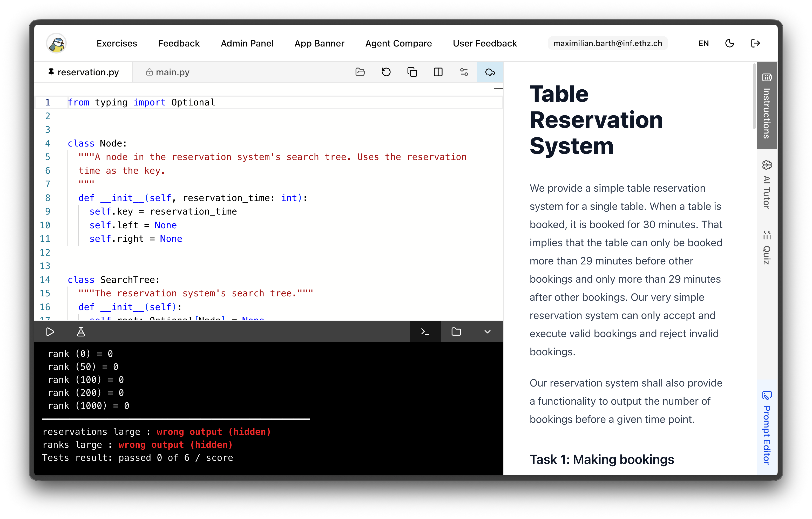Click the maximilian.barth@inf.ethz.ch account badge
The image size is (812, 519).
click(x=608, y=43)
